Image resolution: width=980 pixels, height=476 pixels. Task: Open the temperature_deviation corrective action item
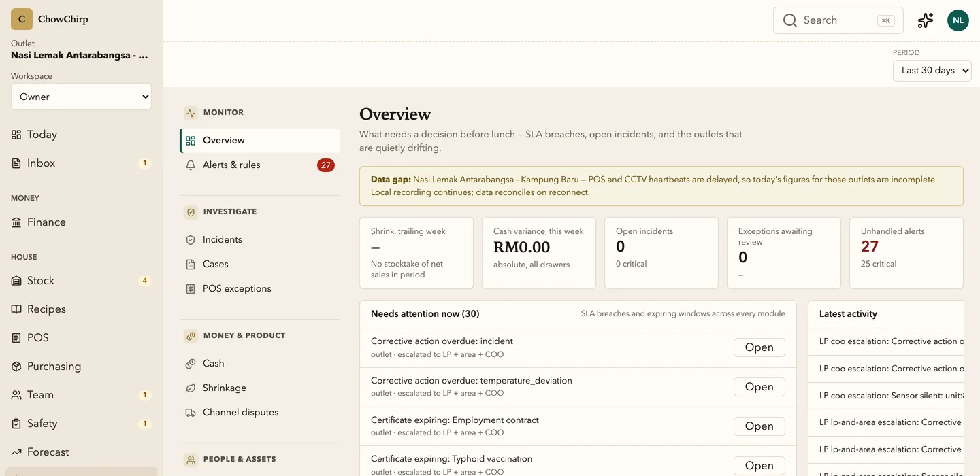point(759,387)
